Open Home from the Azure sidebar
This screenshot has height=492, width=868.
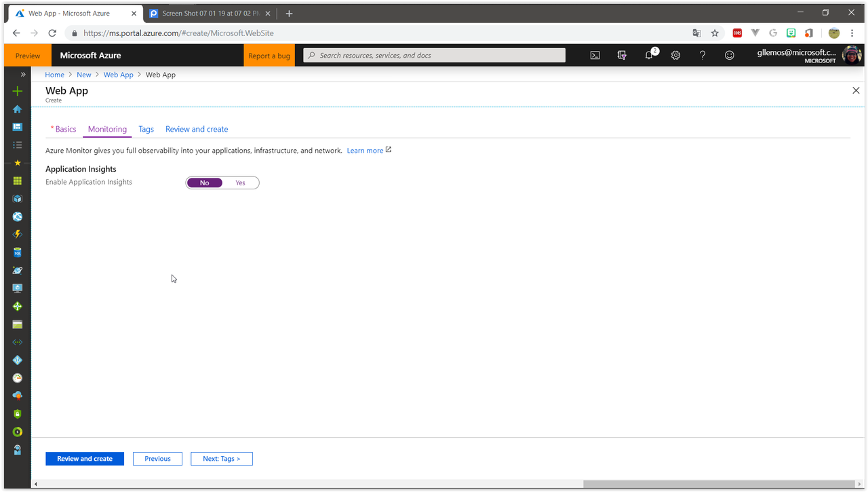(x=18, y=109)
